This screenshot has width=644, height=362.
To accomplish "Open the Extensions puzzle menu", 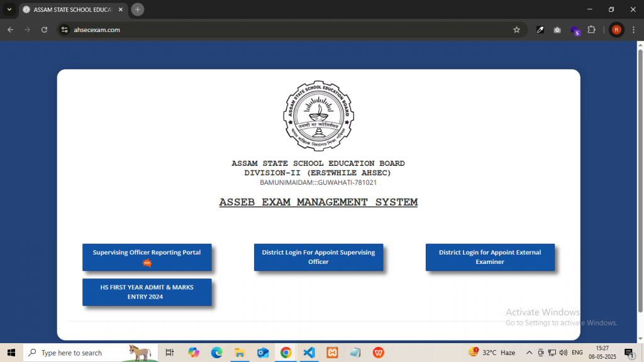I will (x=592, y=30).
